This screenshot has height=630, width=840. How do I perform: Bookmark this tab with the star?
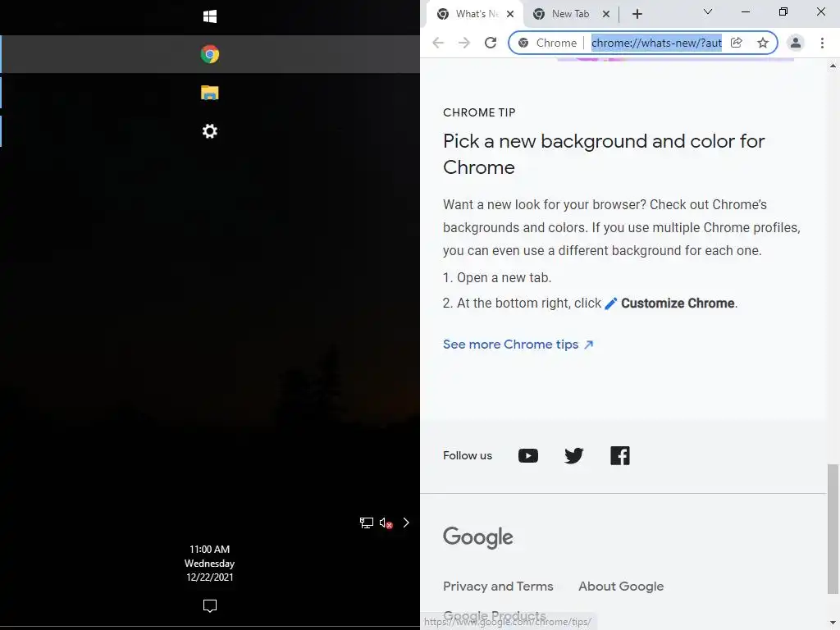pyautogui.click(x=763, y=43)
